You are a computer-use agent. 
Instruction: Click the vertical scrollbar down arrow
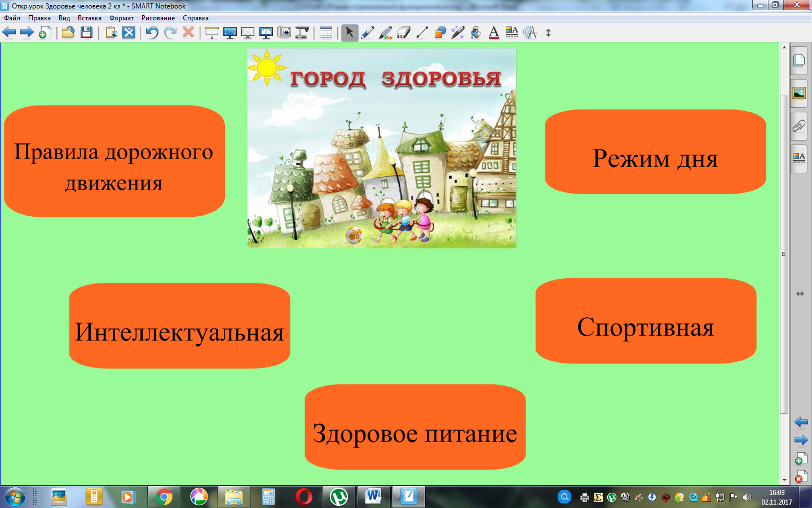point(784,479)
